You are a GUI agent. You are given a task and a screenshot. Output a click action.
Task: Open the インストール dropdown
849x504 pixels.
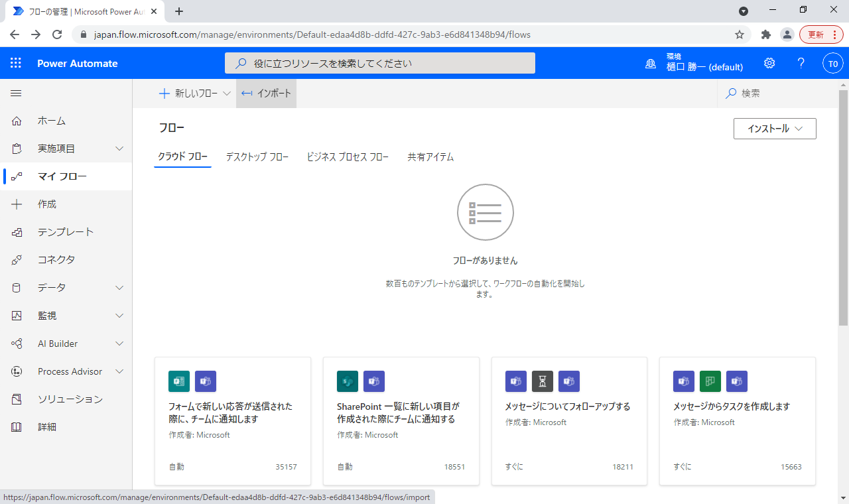(775, 129)
